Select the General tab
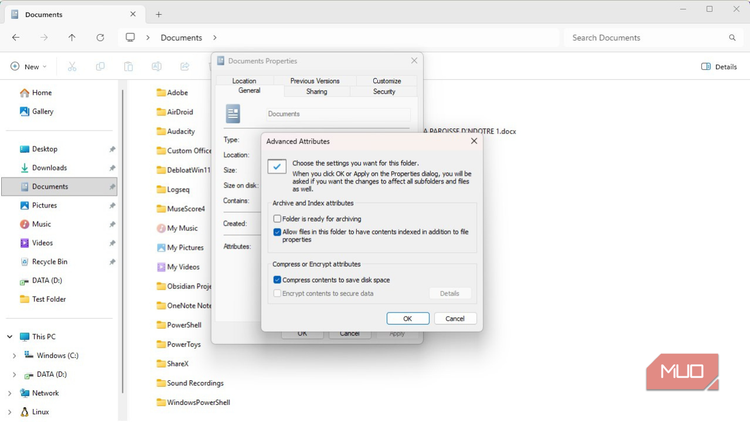 coord(249,90)
